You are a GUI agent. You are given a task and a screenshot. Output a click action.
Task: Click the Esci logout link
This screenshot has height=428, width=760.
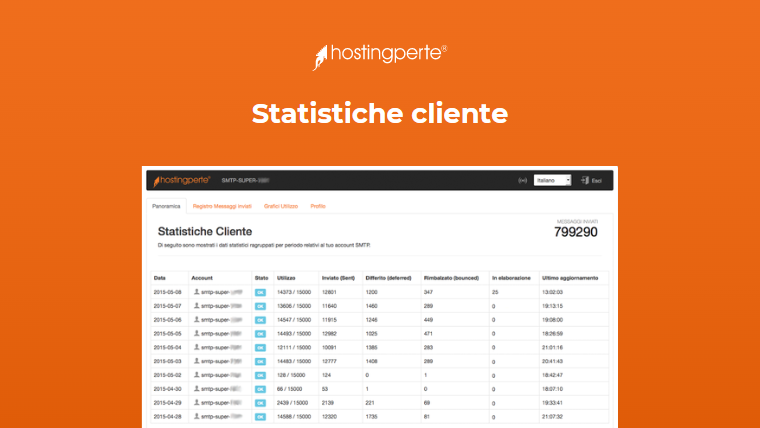pos(596,181)
